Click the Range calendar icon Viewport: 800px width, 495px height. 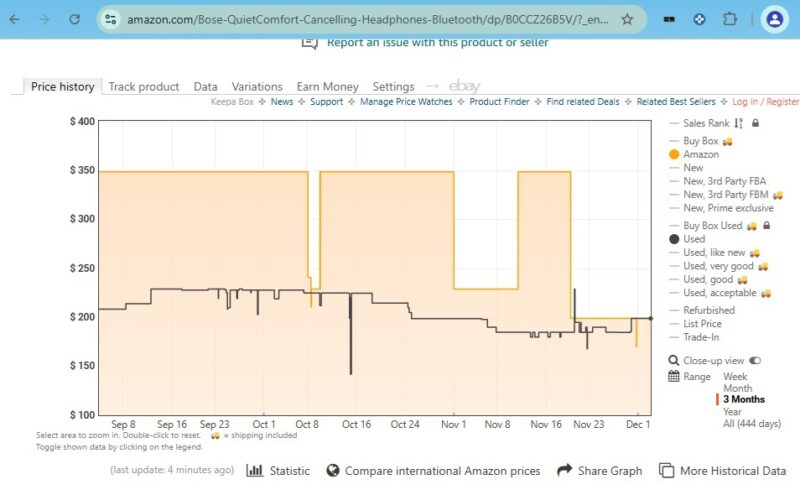pyautogui.click(x=673, y=377)
